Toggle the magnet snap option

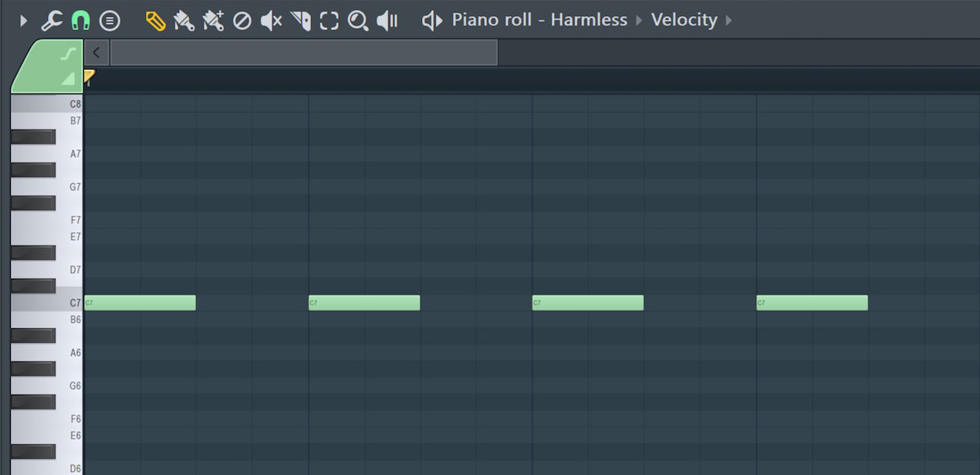click(x=80, y=21)
